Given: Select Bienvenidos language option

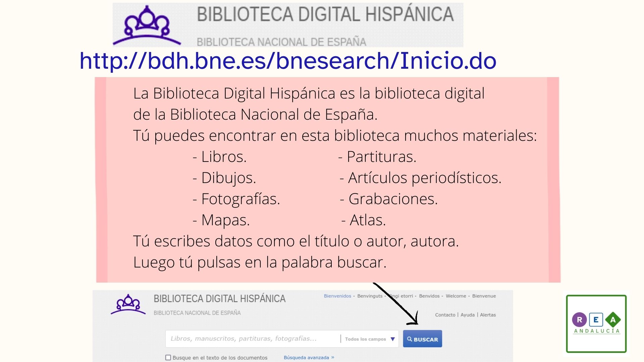Looking at the screenshot, I should pos(337,296).
